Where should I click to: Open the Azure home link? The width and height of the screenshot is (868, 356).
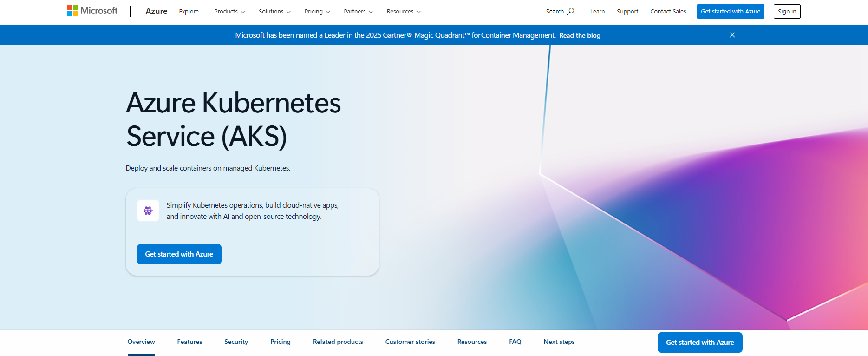157,11
